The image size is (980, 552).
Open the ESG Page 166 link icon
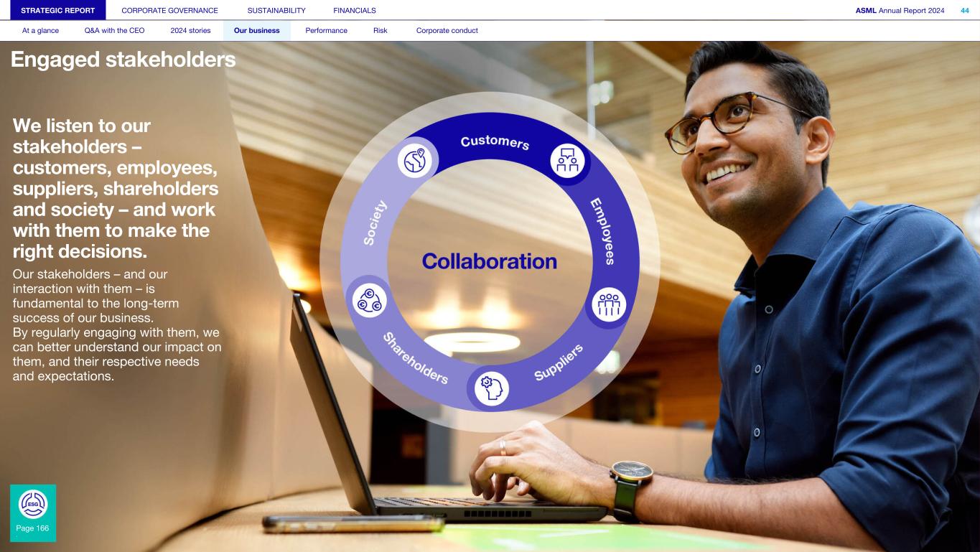tap(33, 504)
